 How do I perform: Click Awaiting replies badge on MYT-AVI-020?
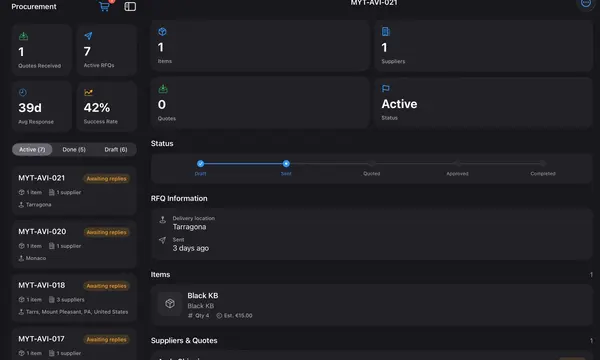[106, 232]
